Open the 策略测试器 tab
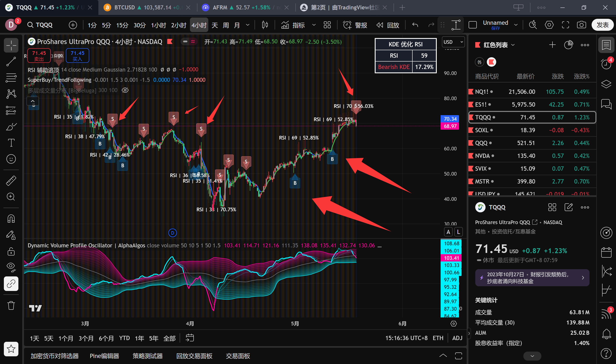Viewport: 616px width, 364px height. coord(148,356)
